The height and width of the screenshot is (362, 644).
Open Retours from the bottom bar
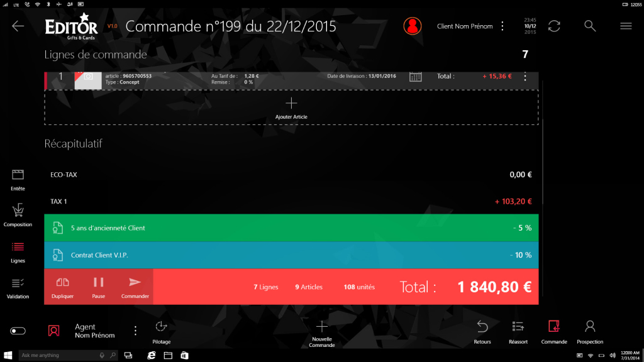[x=482, y=327]
